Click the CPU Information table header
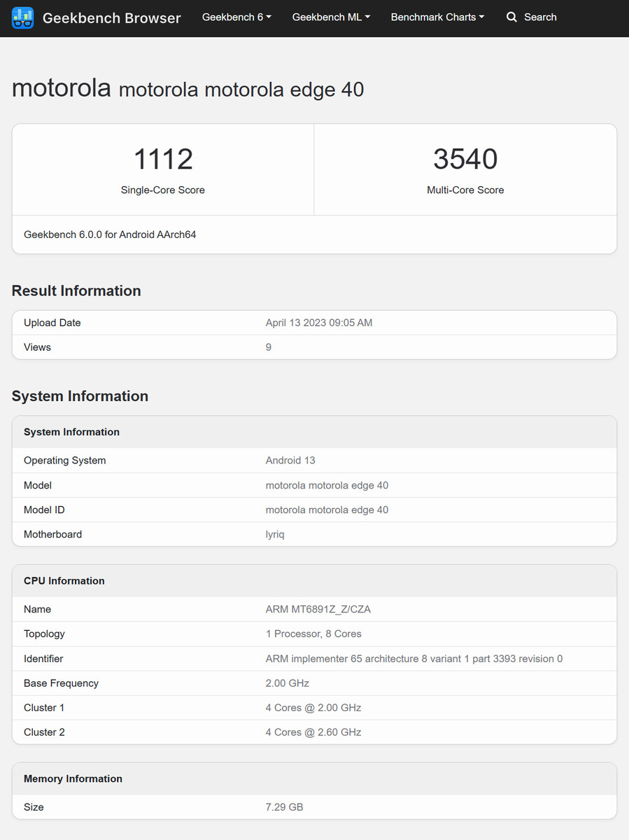 [x=314, y=581]
